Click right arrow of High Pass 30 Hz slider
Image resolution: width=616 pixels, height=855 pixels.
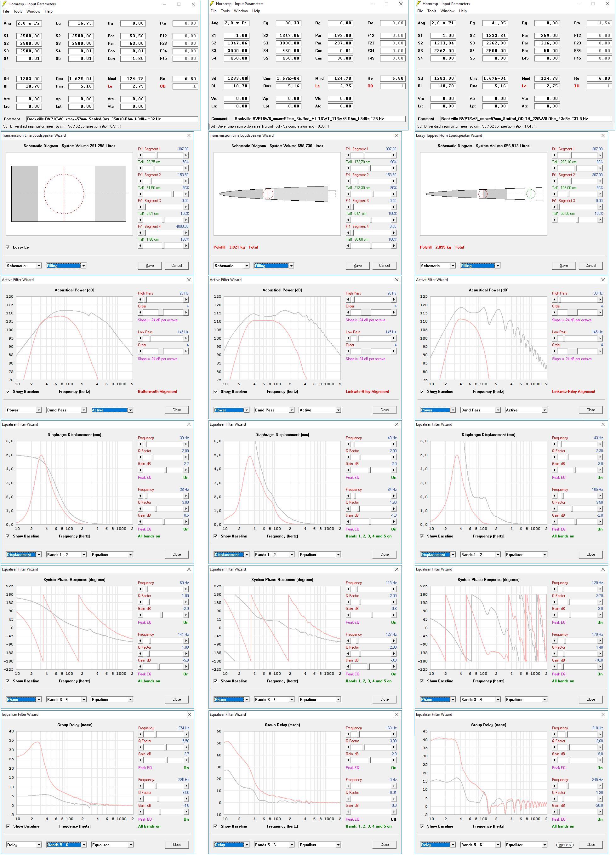[600, 299]
